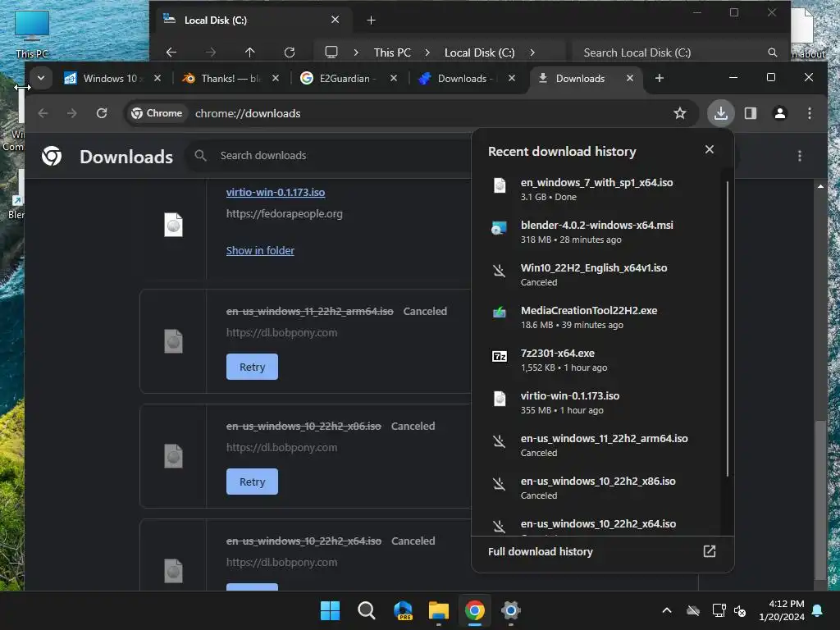Screen dimensions: 840x630
Task: Bookmark this page with the star icon
Action: [x=680, y=113]
